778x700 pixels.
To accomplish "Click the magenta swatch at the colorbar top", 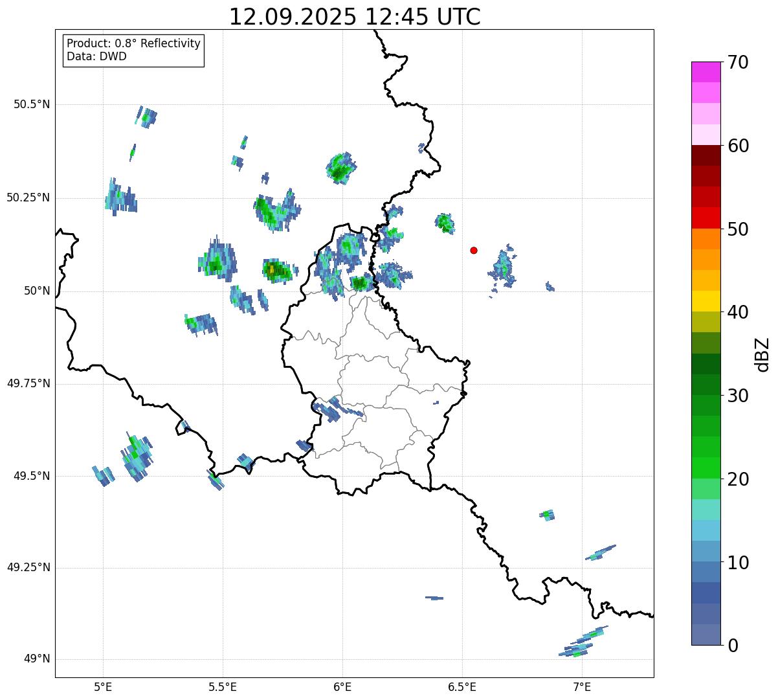I will point(706,72).
